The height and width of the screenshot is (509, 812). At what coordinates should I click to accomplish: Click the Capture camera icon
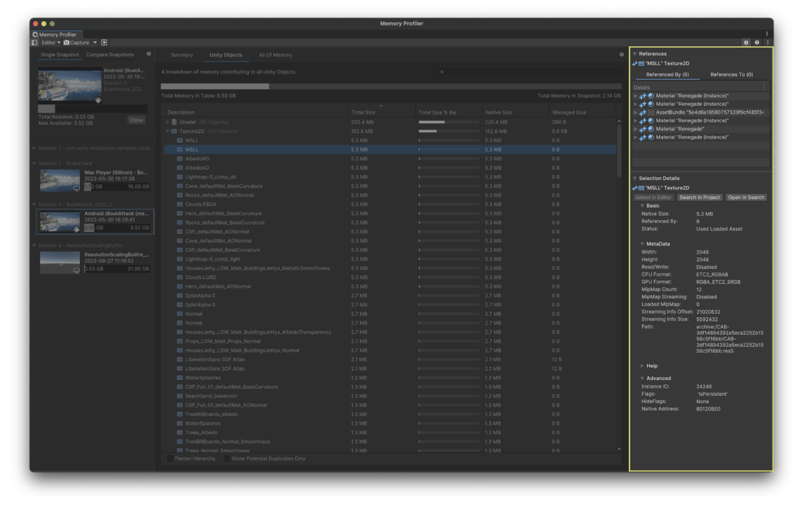[67, 42]
